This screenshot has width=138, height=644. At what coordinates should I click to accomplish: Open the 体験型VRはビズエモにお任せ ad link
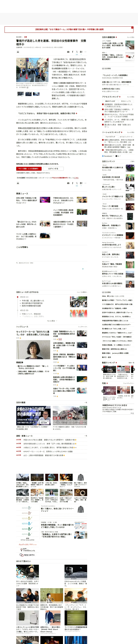tap(115, 405)
